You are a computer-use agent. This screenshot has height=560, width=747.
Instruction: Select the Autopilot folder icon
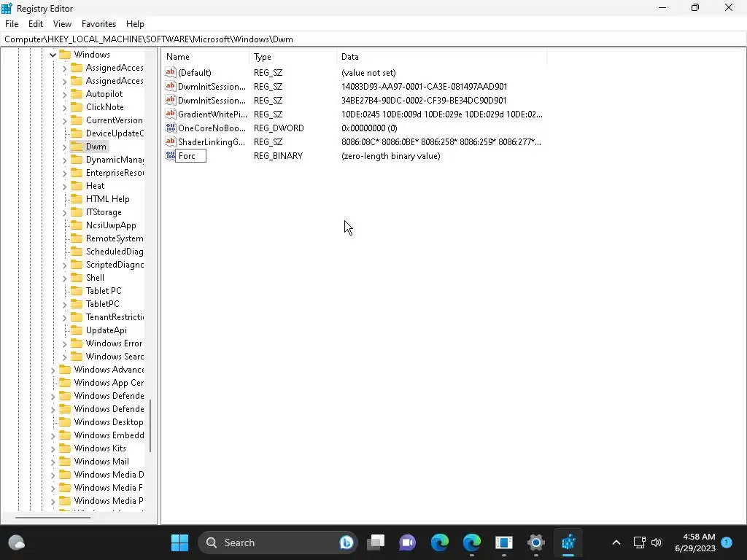tap(77, 94)
